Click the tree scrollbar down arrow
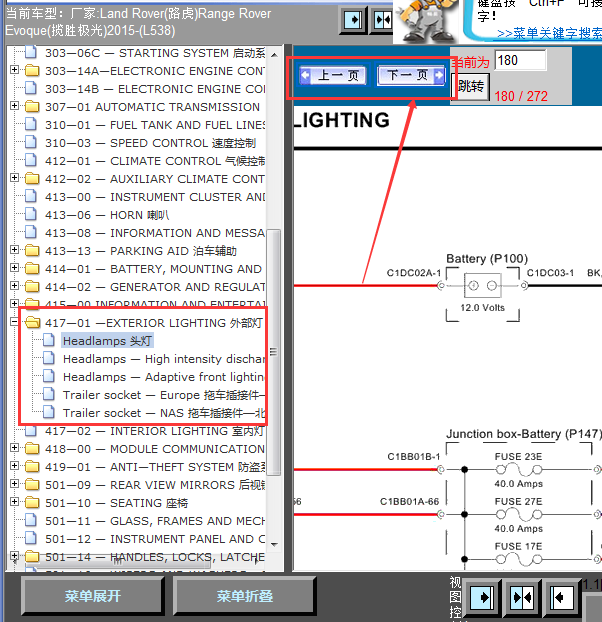This screenshot has width=602, height=622. point(274,545)
